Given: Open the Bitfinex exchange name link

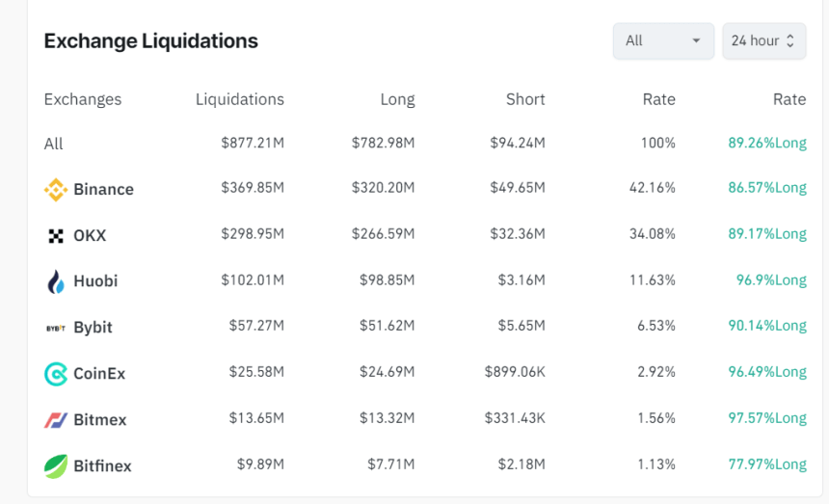Looking at the screenshot, I should click(102, 466).
